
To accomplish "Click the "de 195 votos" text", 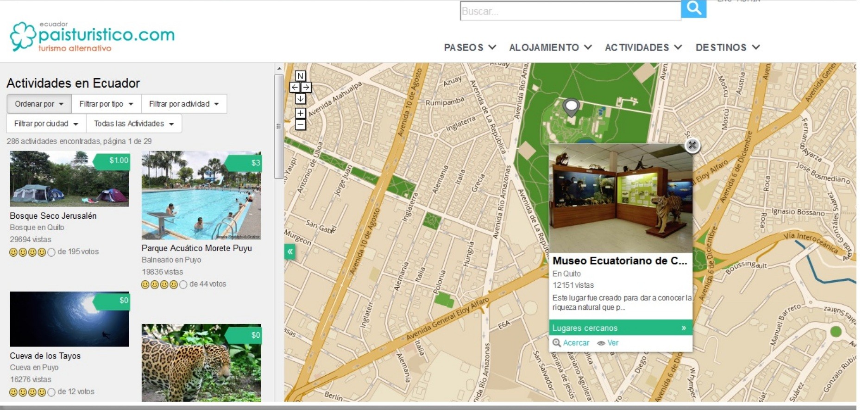I will tap(78, 252).
